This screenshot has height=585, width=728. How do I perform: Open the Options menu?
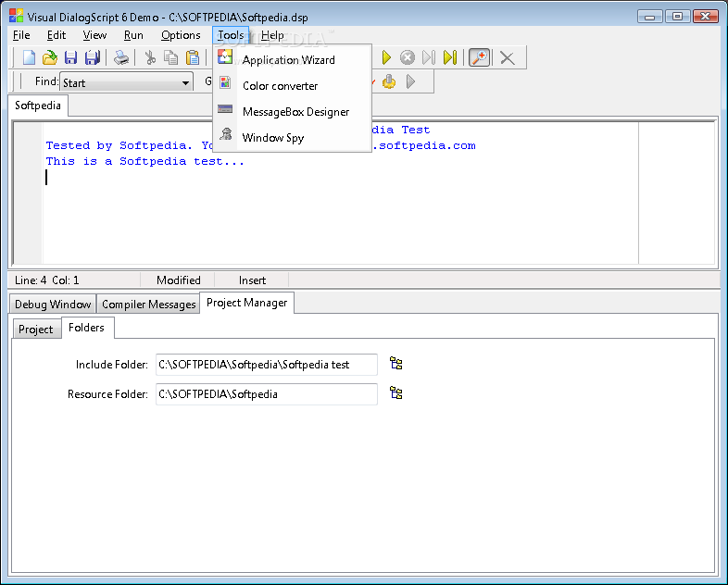(x=181, y=35)
